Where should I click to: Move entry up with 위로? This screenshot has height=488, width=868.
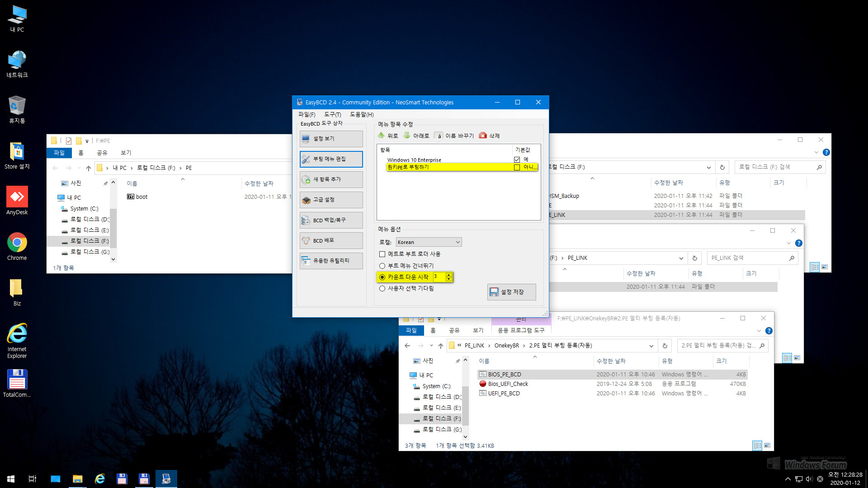click(x=388, y=136)
